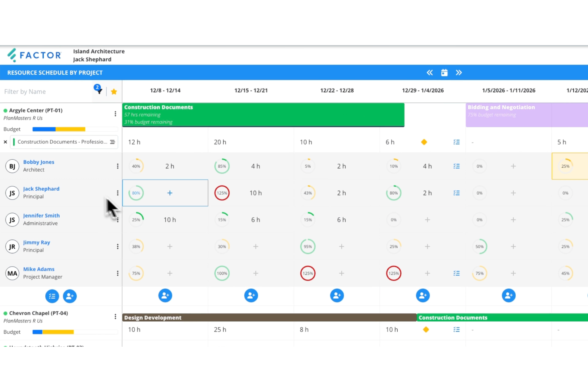
Task: Open the three-dot menu for Chevron Chapel project
Action: [x=115, y=316]
